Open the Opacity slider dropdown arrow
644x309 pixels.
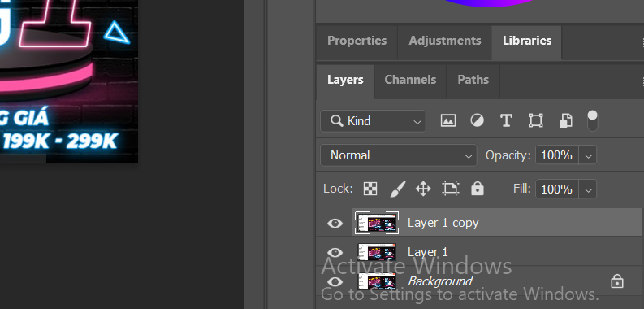588,155
